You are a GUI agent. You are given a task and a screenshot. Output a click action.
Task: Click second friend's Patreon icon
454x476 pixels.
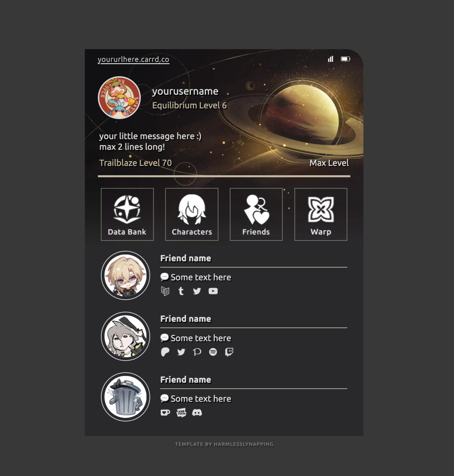click(x=165, y=352)
